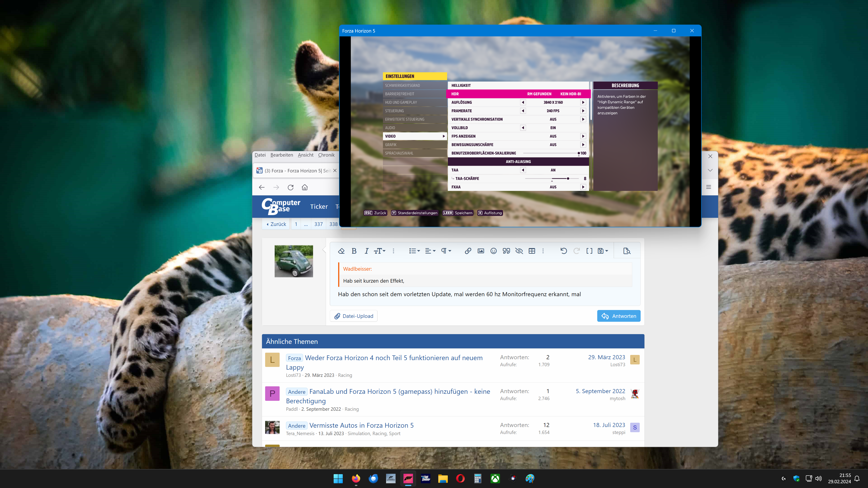868x488 pixels.
Task: Toggle editor source preview mode
Action: pyautogui.click(x=627, y=251)
